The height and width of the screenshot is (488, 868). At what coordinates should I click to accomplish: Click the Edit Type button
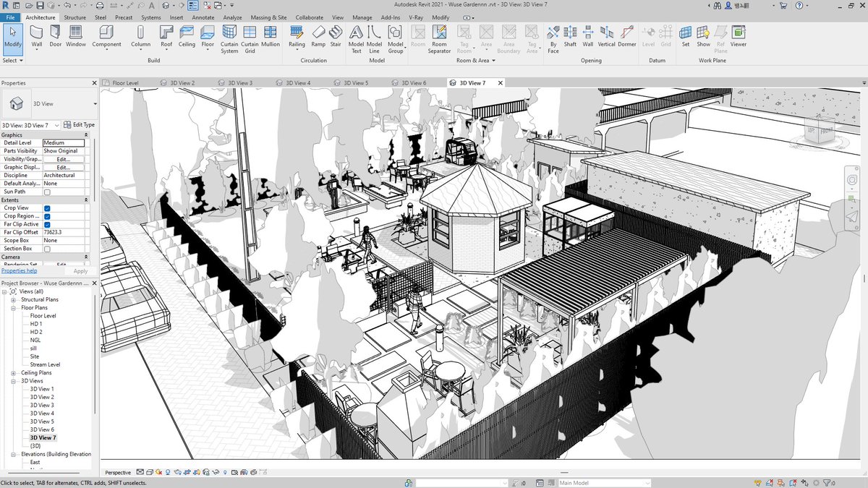click(80, 125)
